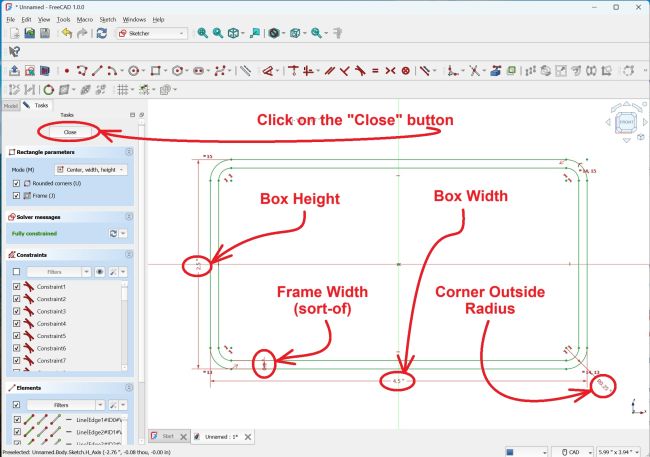Click the Tasks panel vertical scrollbar
The height and width of the screenshot is (457, 650).
tap(142, 253)
